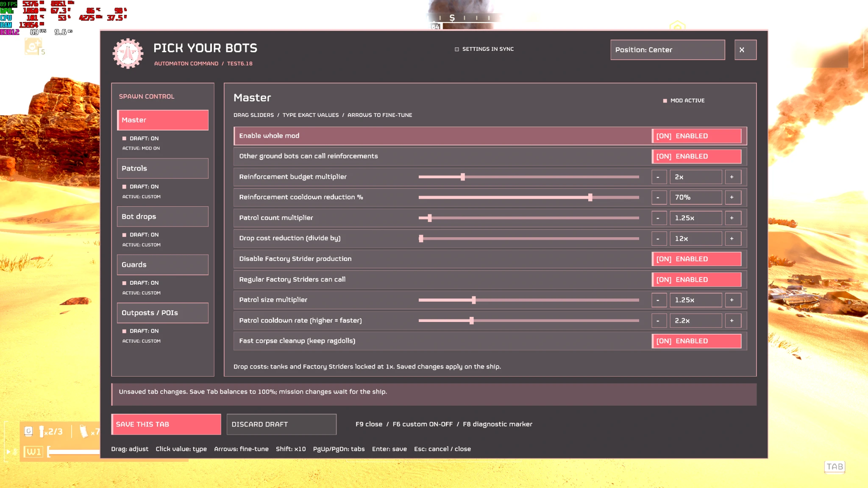Click the Patrol size multiplier slider
The image size is (868, 488).
[529, 300]
